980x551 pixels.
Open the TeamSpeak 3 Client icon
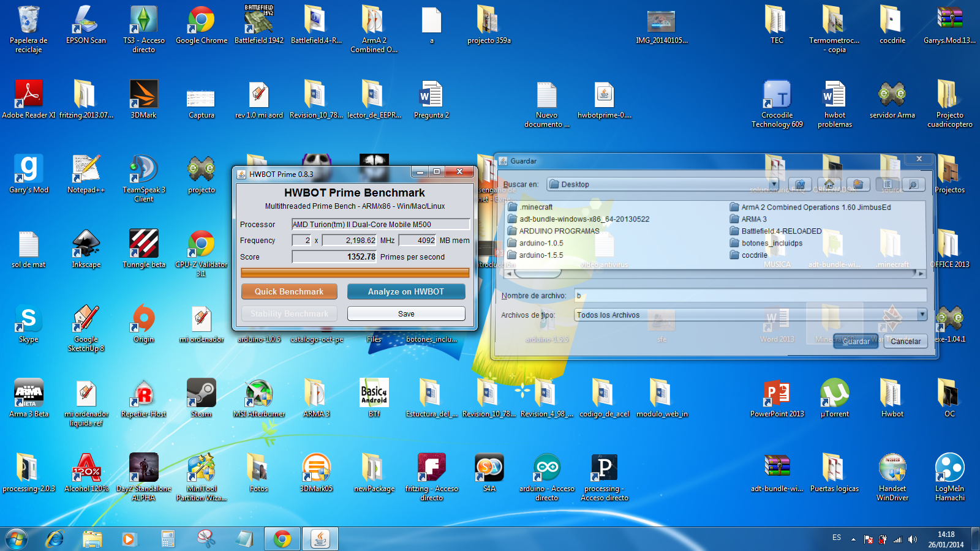(144, 179)
